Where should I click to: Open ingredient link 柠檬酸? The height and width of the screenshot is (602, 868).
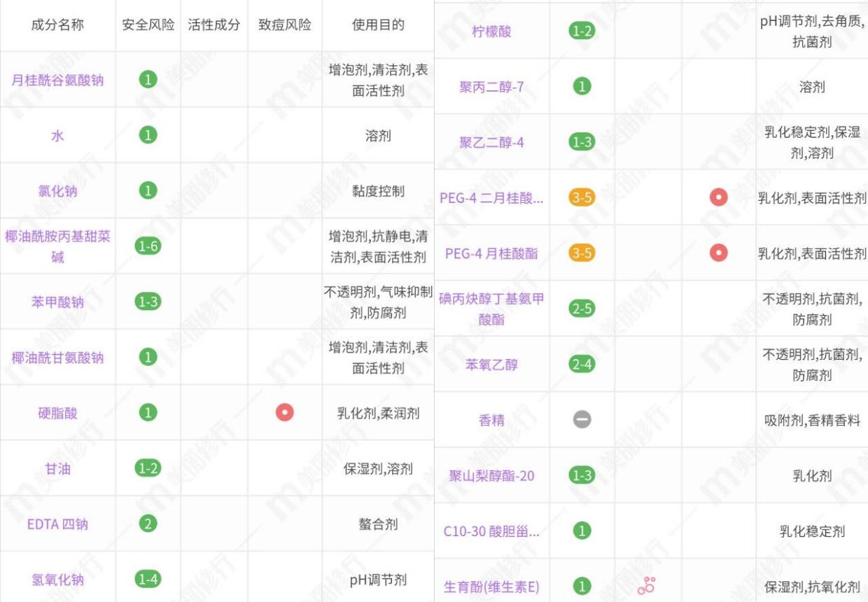pos(491,31)
